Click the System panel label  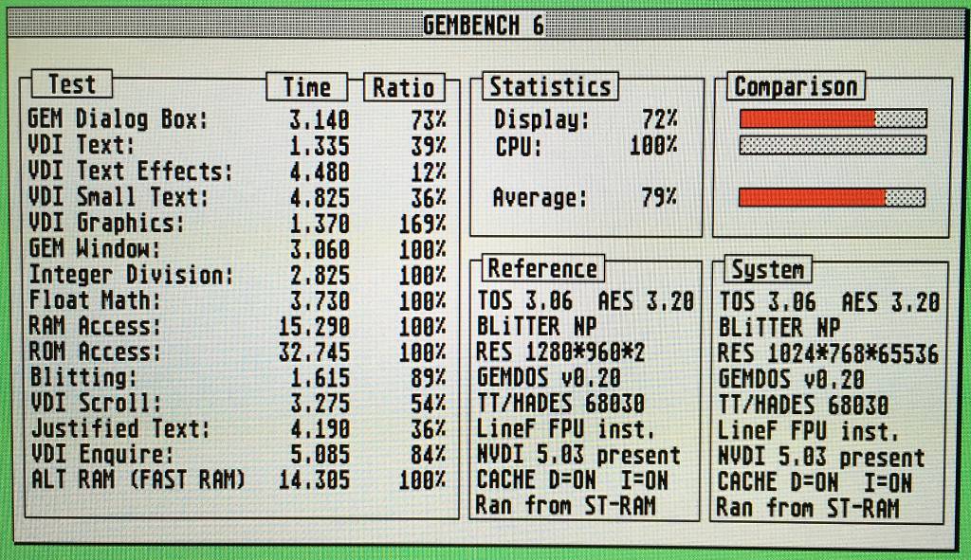[768, 270]
